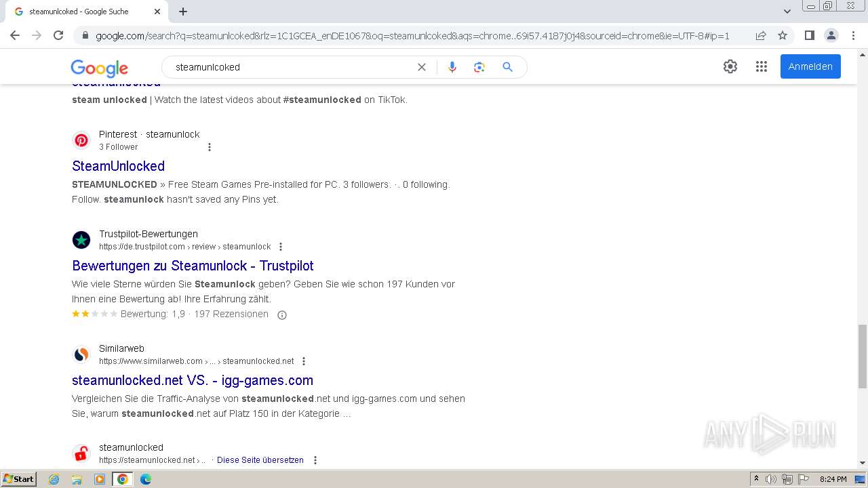Click Diese Seite übersetzen link
This screenshot has width=868, height=488.
pos(260,460)
